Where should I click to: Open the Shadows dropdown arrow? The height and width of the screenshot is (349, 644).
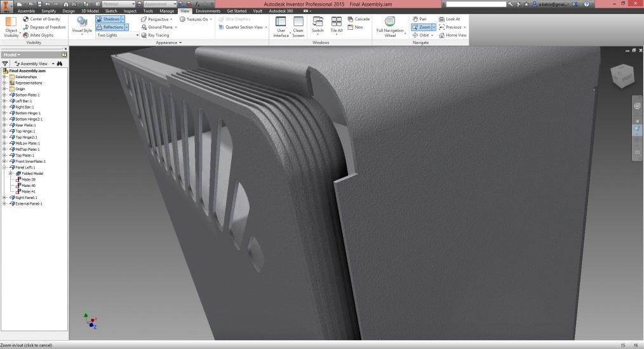coord(123,19)
